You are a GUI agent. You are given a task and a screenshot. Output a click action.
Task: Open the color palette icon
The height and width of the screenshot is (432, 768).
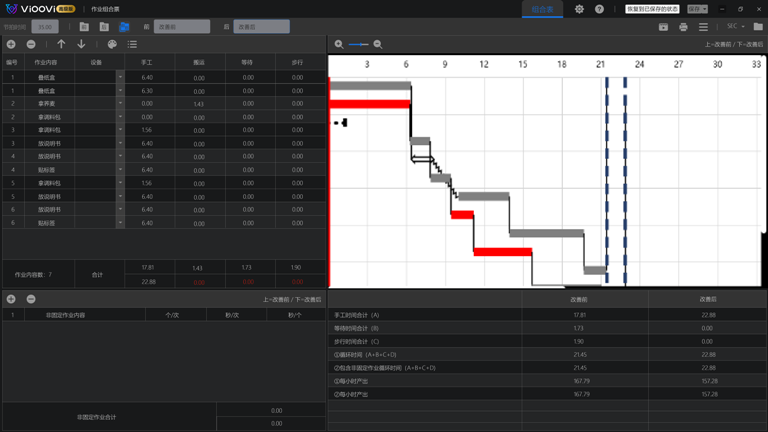(x=112, y=45)
